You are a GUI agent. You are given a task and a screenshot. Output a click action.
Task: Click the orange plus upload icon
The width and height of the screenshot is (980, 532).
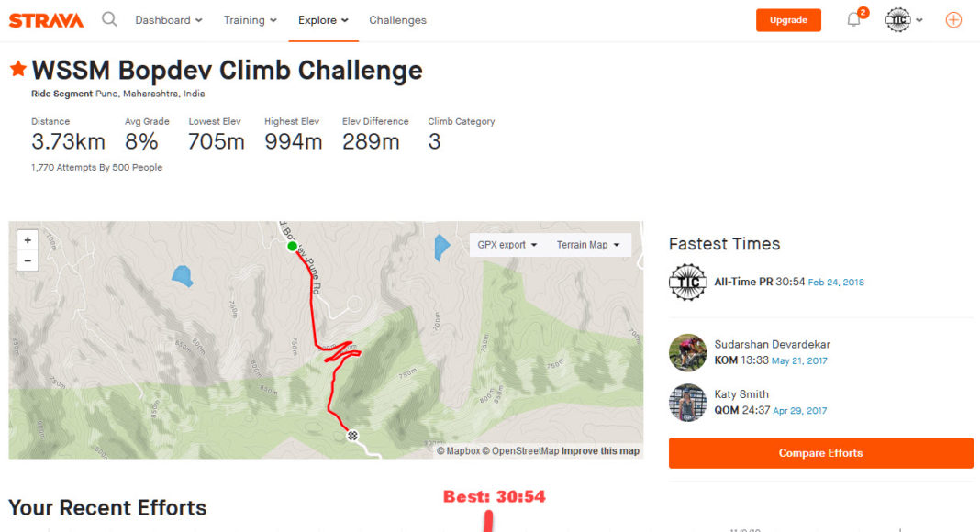(953, 20)
